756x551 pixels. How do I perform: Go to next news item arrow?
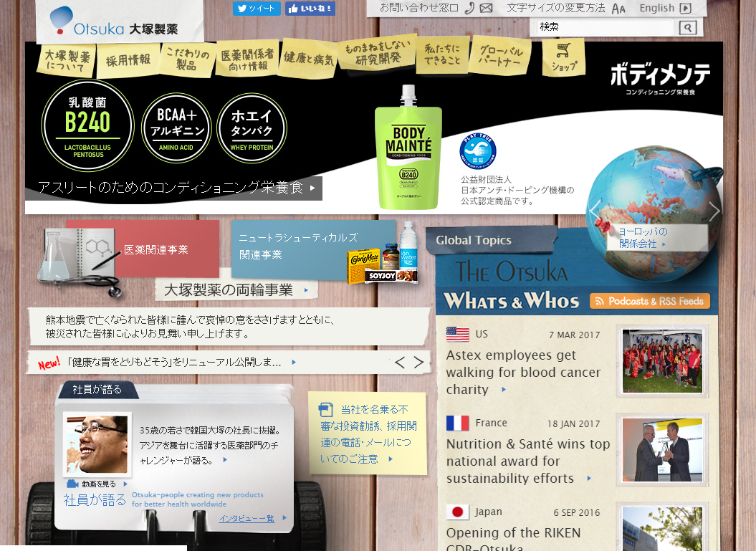pos(418,363)
